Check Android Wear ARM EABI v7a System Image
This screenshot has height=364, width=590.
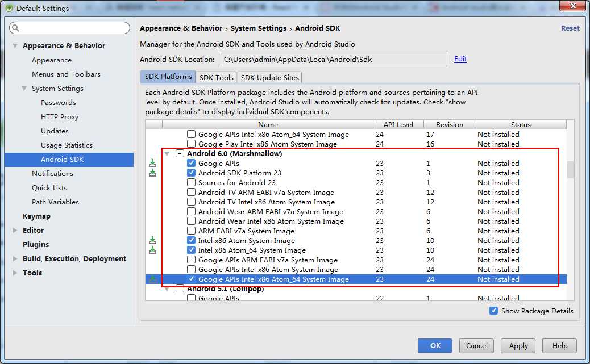191,211
